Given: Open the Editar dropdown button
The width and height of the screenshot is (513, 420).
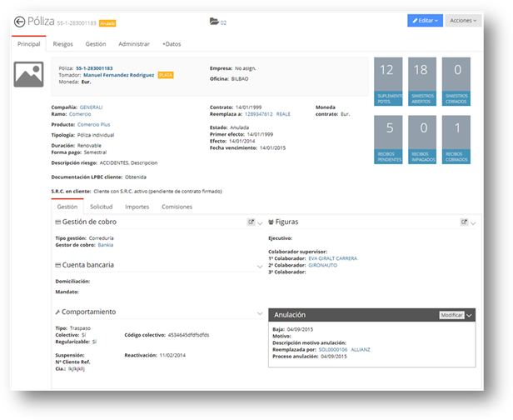Looking at the screenshot, I should pos(425,20).
